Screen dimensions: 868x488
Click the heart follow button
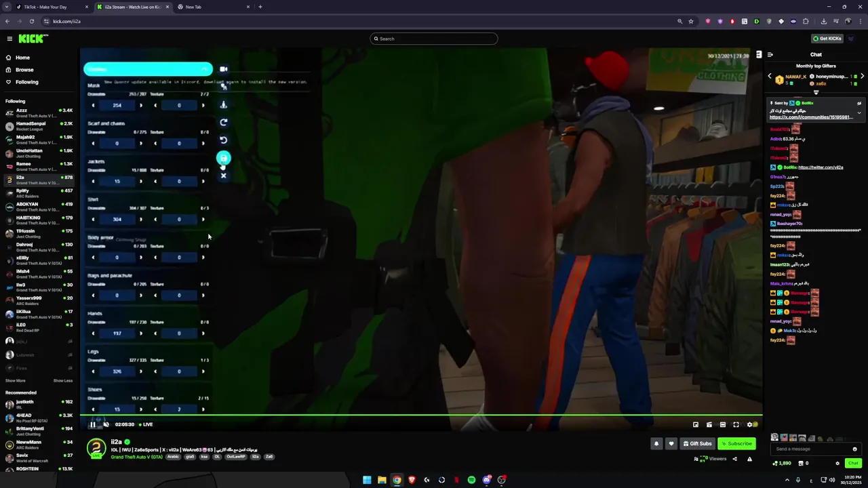pyautogui.click(x=671, y=444)
